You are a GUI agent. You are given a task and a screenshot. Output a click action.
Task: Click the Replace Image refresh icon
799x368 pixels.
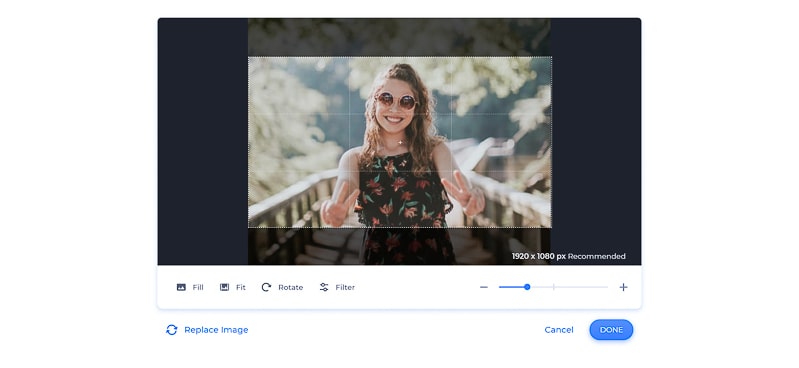[x=172, y=330]
